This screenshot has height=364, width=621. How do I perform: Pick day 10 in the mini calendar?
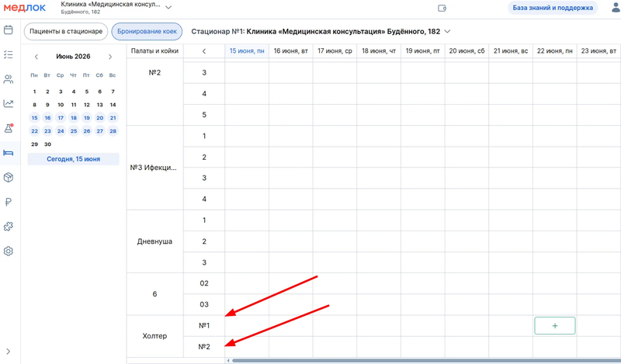pyautogui.click(x=61, y=105)
